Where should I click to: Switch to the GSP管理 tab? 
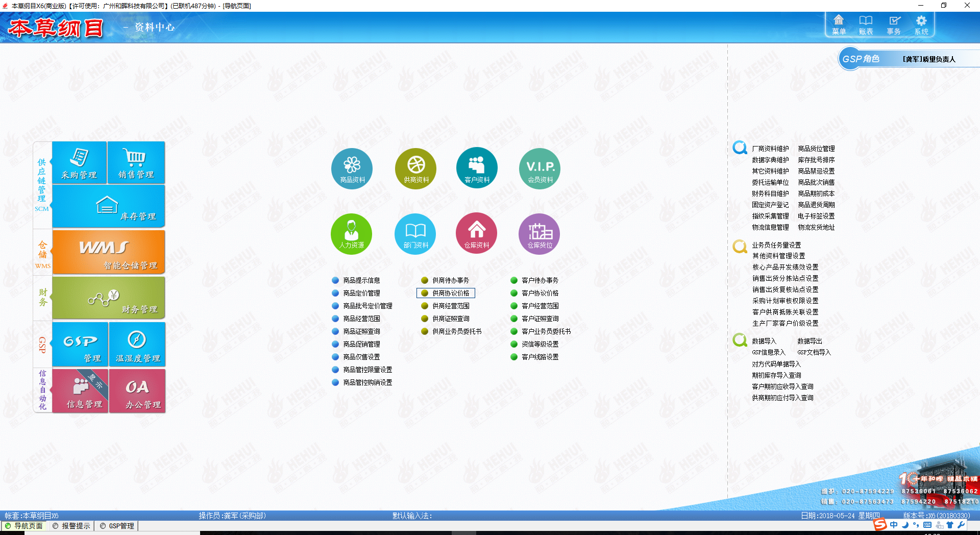point(117,526)
